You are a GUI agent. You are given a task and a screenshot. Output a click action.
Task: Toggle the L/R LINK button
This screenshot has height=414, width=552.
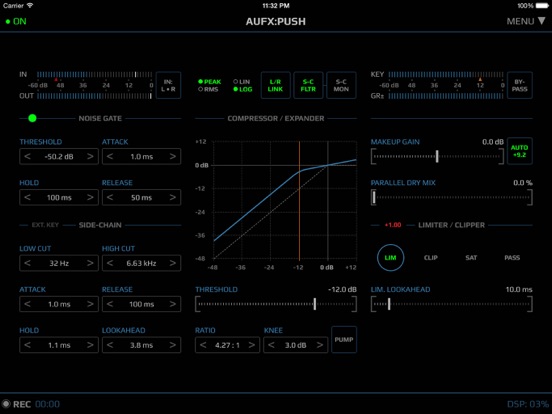click(x=275, y=86)
